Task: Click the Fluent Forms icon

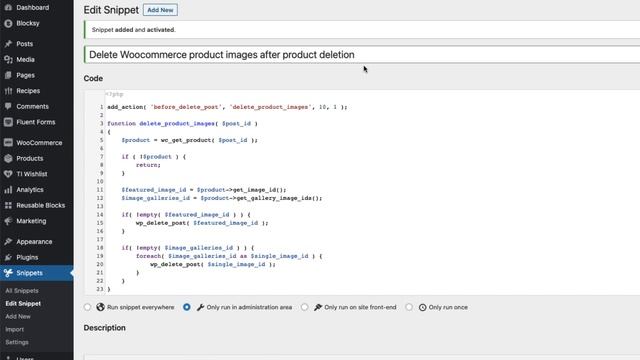Action: (8, 122)
